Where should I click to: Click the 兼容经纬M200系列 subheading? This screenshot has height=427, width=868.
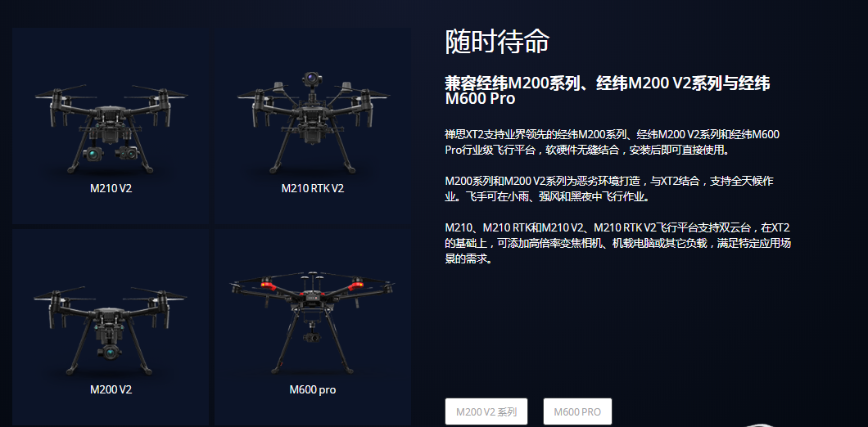608,91
